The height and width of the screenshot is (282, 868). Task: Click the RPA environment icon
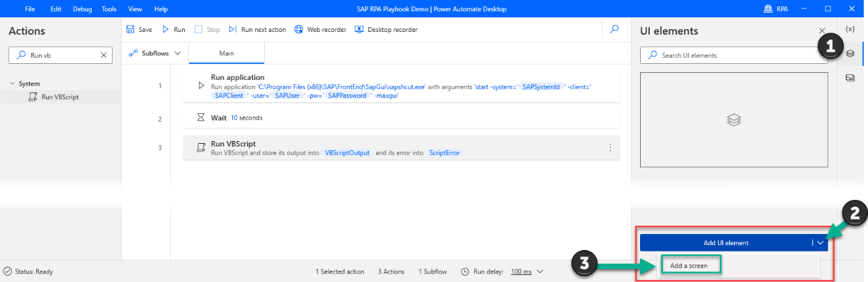tap(767, 9)
